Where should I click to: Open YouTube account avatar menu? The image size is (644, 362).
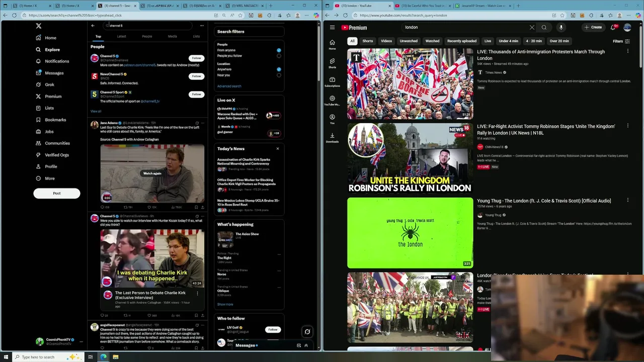[627, 28]
